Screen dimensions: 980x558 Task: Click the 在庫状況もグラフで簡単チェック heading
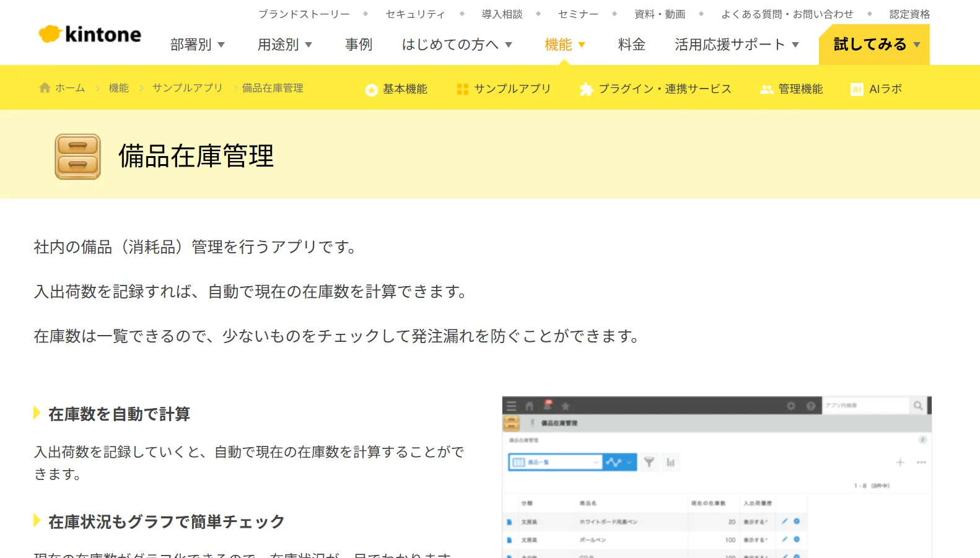pos(167,521)
